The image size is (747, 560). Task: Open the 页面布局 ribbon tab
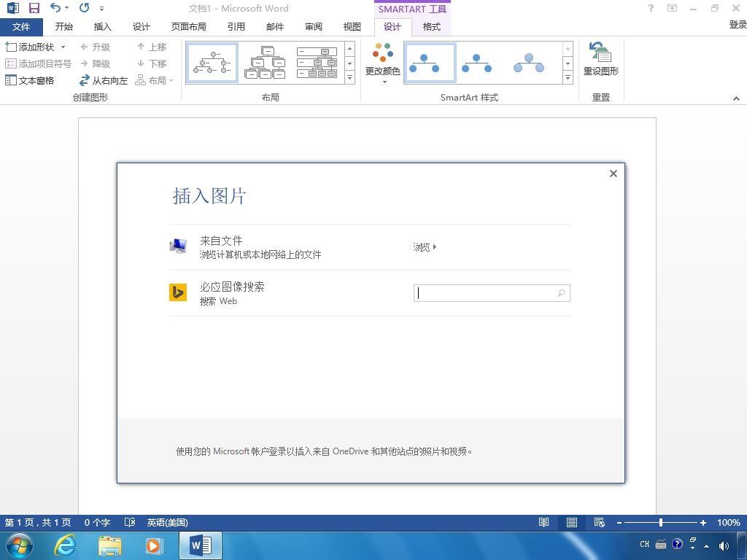pos(189,27)
